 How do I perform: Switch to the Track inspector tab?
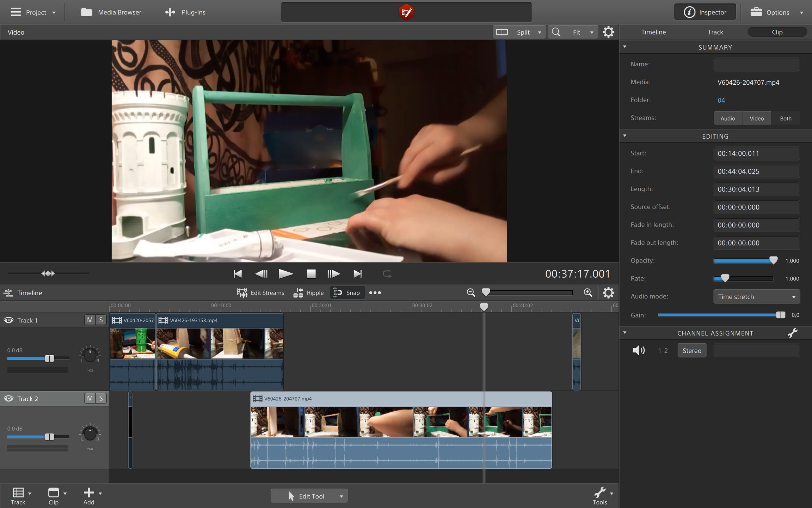715,32
